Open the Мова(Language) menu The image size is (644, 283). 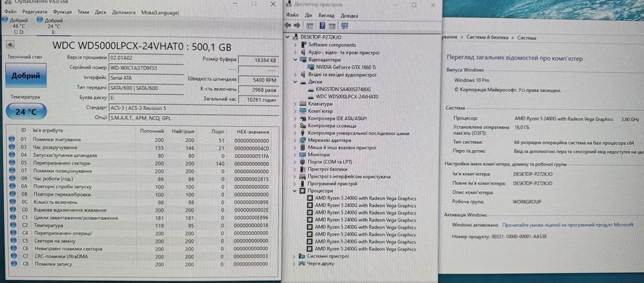(160, 12)
